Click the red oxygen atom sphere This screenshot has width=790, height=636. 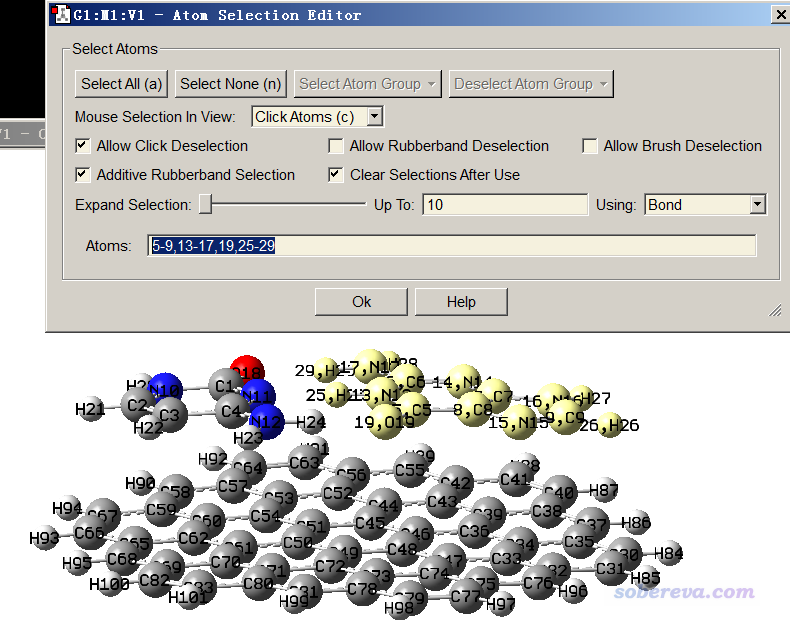247,368
